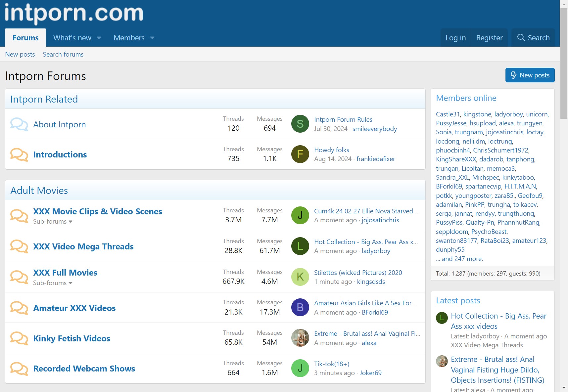Click the chat bubble icon beside About Intporn

pos(19,124)
